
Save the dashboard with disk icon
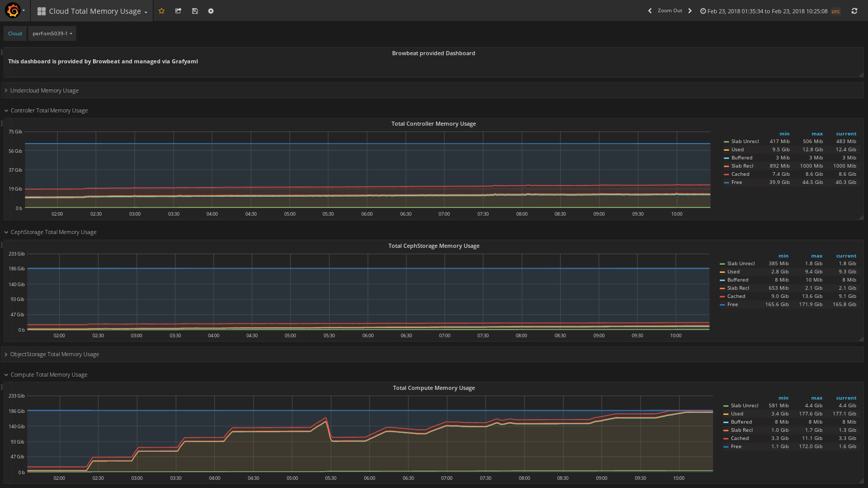tap(195, 11)
